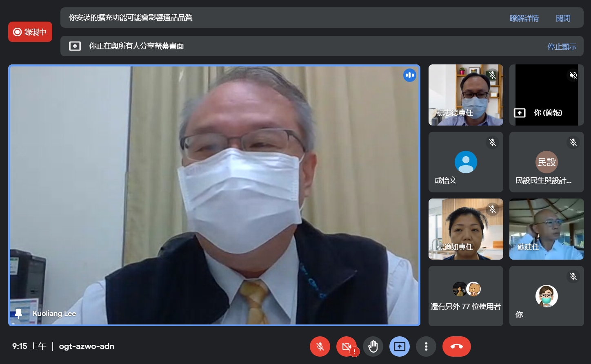Select 蘇建任 video tile

click(x=547, y=229)
